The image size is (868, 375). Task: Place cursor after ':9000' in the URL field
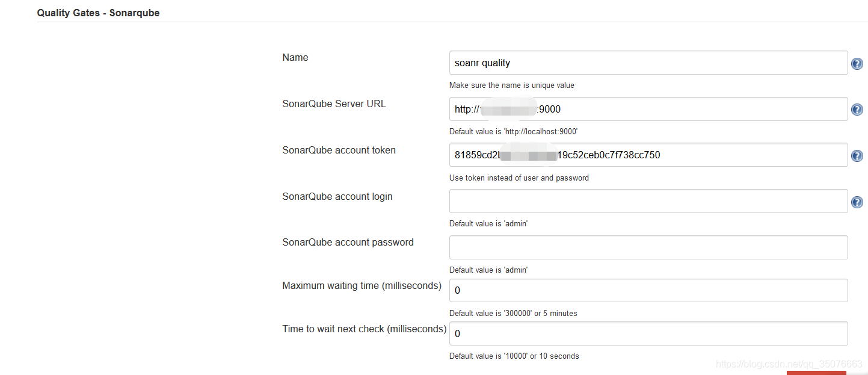[x=564, y=109]
